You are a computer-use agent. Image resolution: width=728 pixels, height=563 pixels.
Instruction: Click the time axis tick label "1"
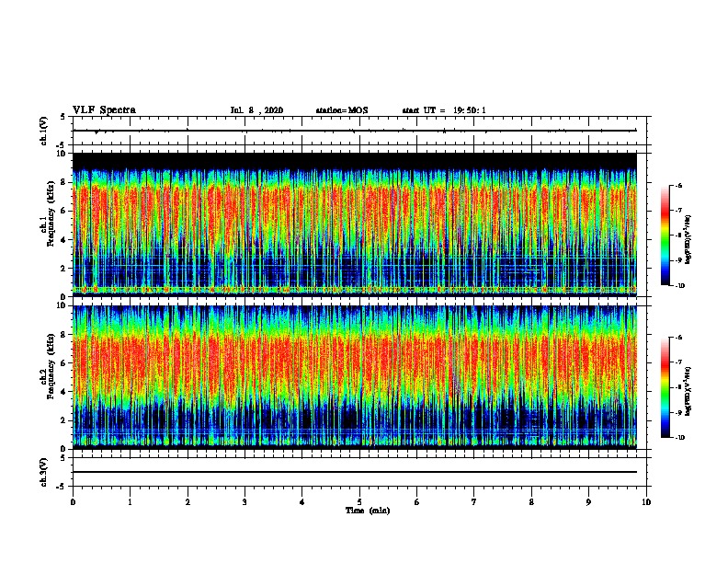click(x=131, y=502)
